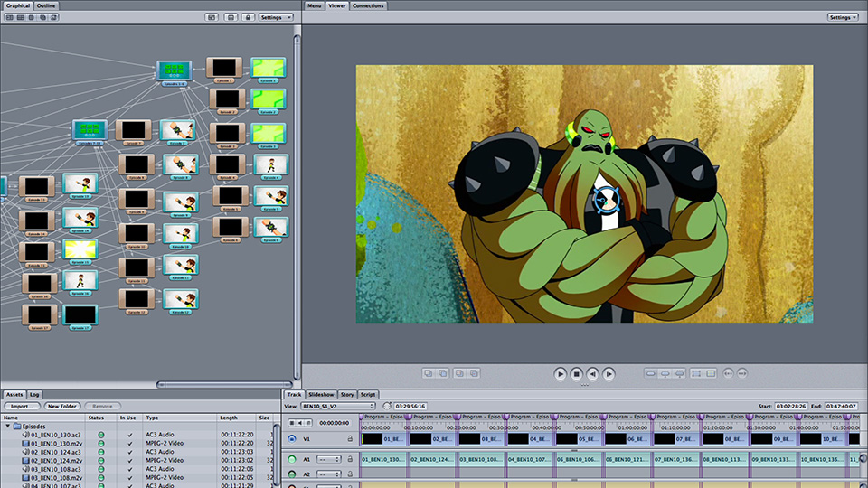This screenshot has height=488, width=868.
Task: Click the Import... button
Action: (22, 406)
